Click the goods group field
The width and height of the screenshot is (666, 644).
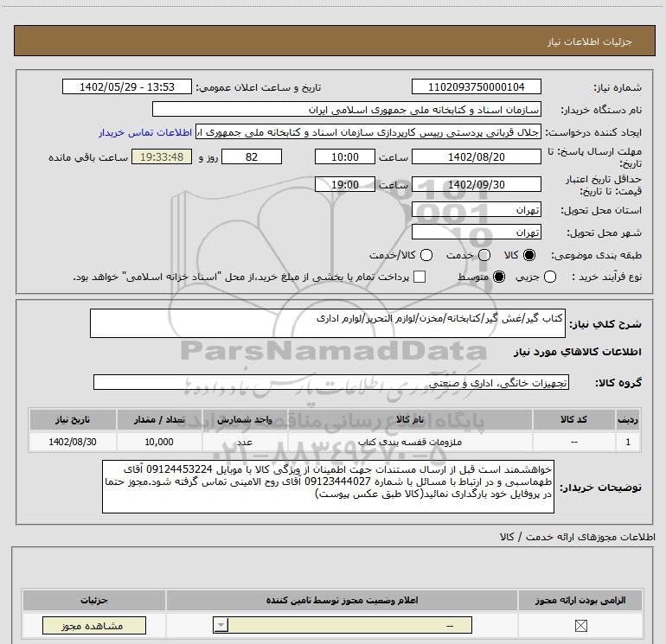pos(331,382)
